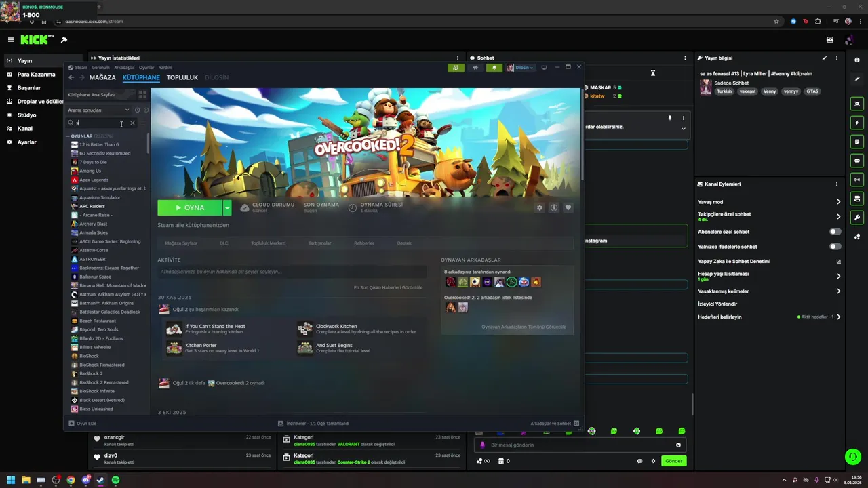Open Windows Start menu

pos(10,480)
